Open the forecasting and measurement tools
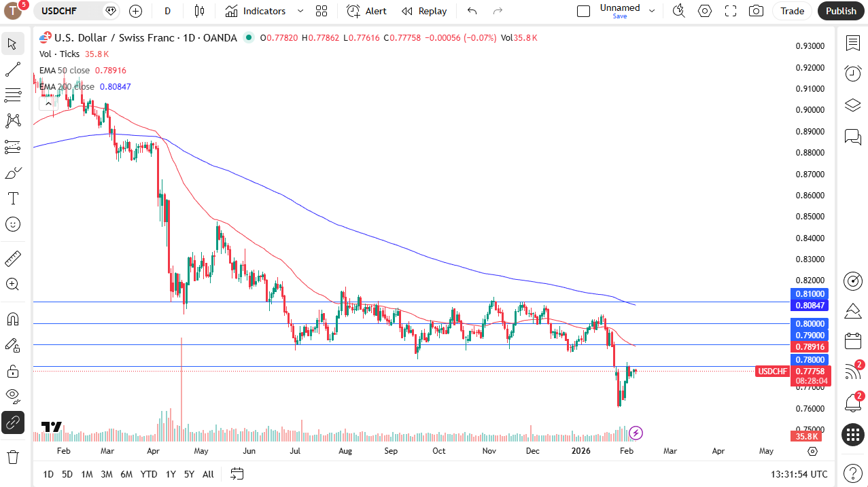 (12, 146)
